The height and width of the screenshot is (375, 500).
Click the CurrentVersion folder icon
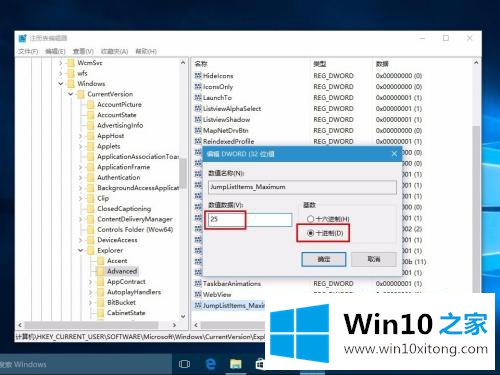[81, 94]
